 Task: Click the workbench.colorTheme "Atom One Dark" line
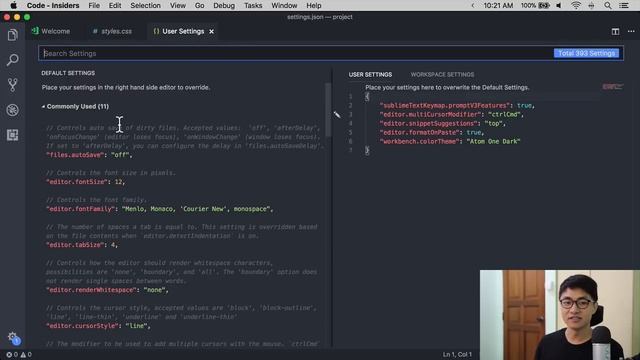(x=450, y=142)
